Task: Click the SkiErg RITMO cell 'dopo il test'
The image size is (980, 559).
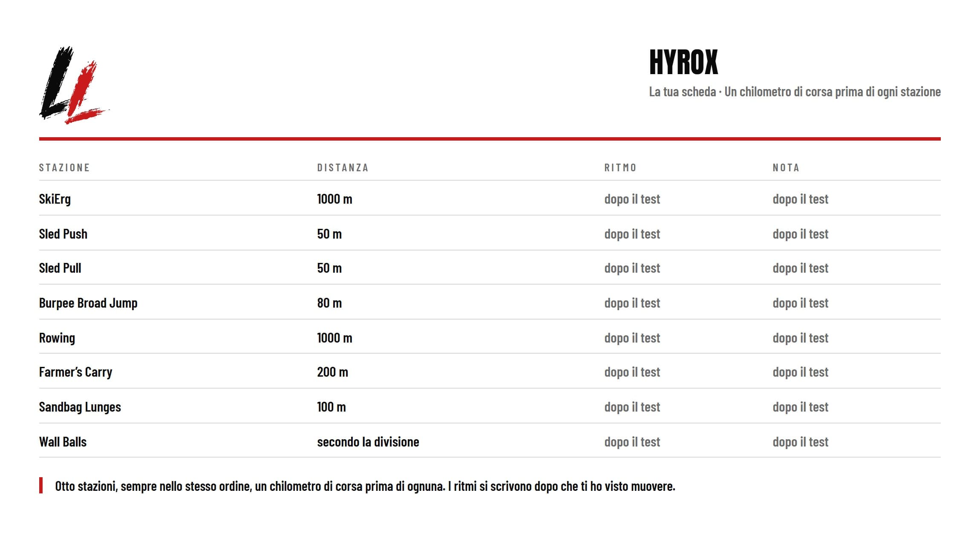Action: (632, 199)
